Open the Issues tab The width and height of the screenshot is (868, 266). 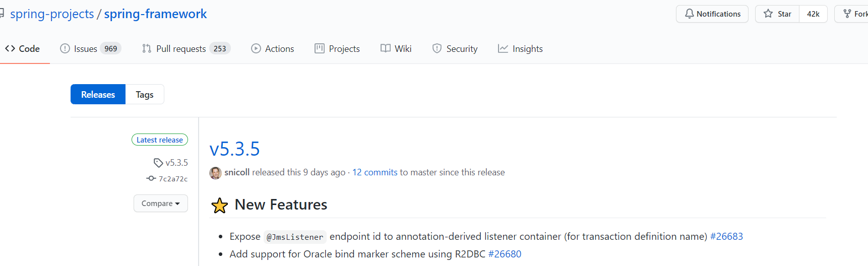pyautogui.click(x=90, y=49)
